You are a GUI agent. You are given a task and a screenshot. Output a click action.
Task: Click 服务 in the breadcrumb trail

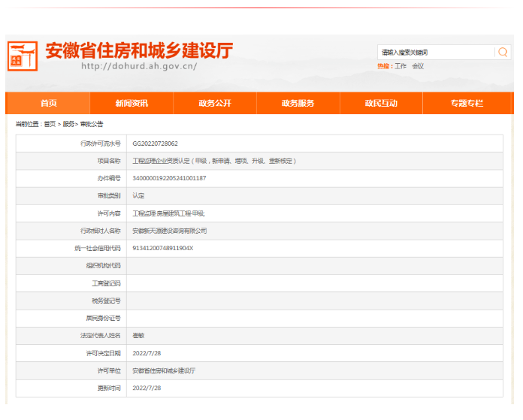point(68,124)
